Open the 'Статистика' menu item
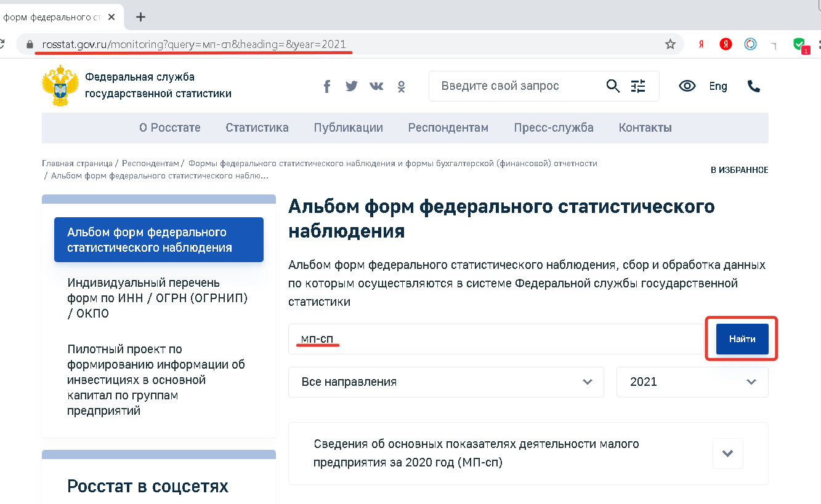 pyautogui.click(x=257, y=128)
